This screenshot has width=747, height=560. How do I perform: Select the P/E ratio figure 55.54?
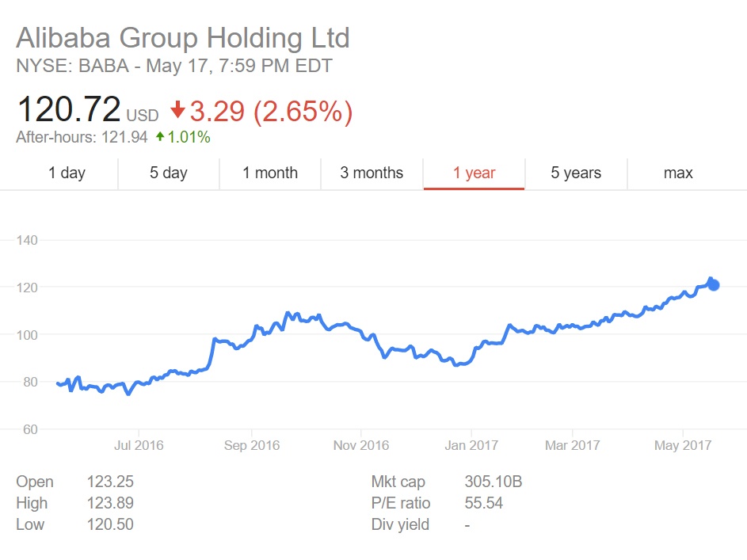(x=484, y=503)
